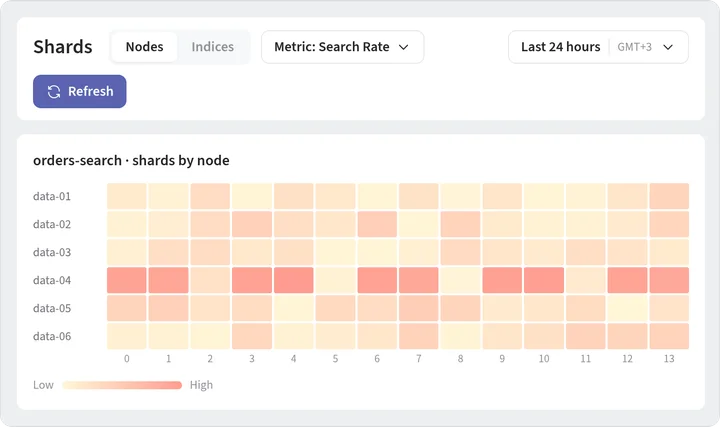
Task: Click the Shards page heading
Action: coord(63,47)
